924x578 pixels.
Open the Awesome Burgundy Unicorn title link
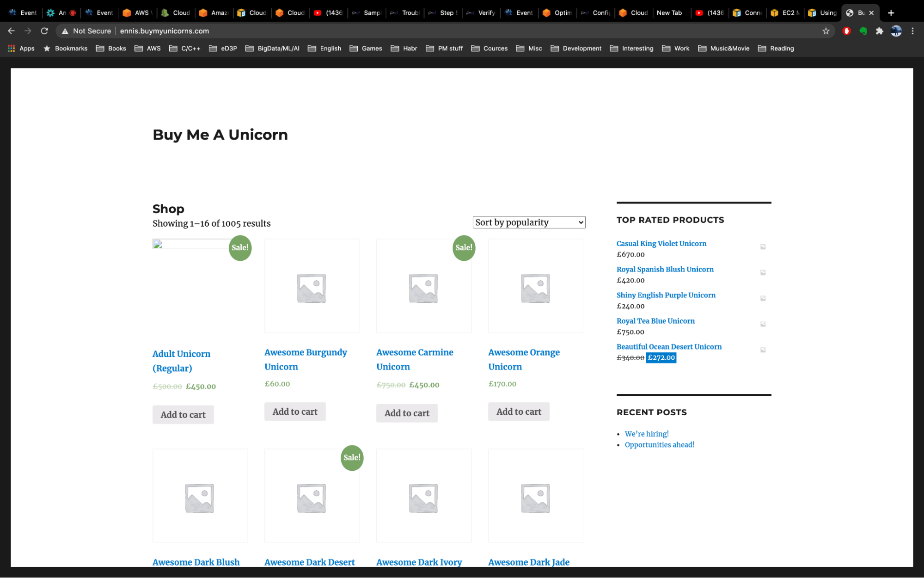click(x=306, y=359)
